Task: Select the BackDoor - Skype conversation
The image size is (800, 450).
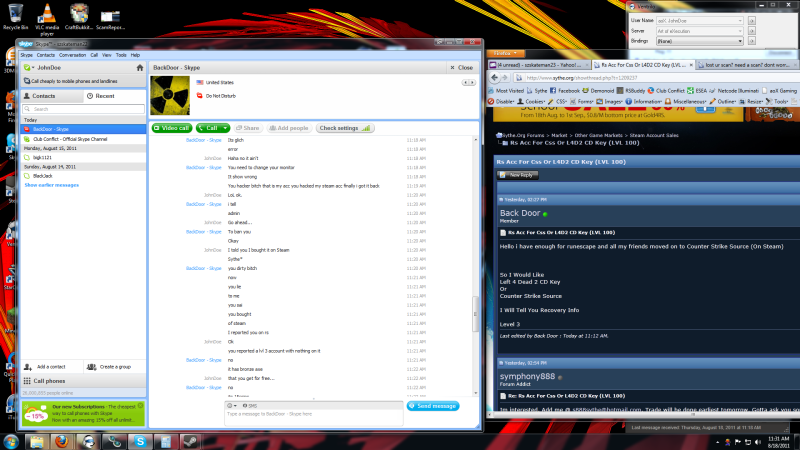Action: [83, 129]
